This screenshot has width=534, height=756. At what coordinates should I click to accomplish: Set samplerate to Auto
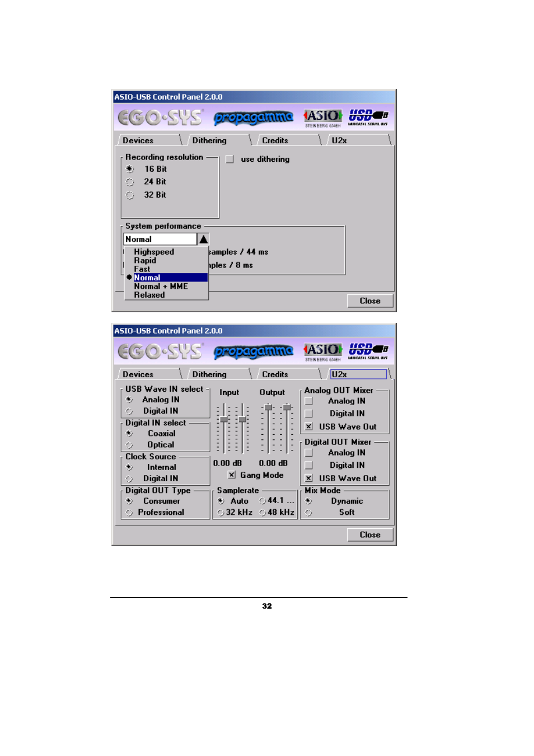click(x=221, y=501)
